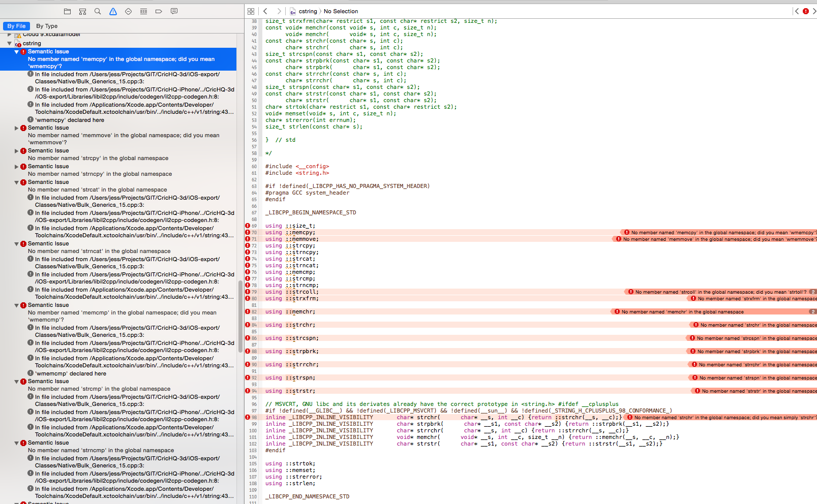This screenshot has height=504, width=817.
Task: Select issue "No member named 'strncat'"
Action: [x=99, y=251]
